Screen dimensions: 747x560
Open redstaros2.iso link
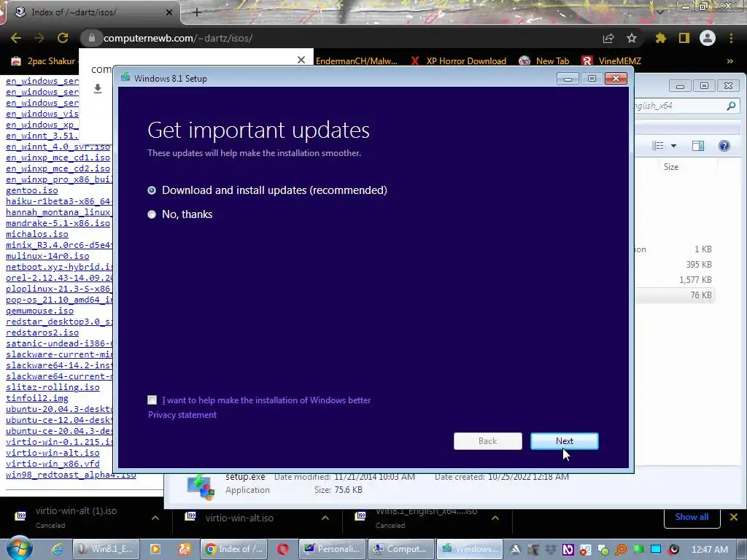(42, 332)
